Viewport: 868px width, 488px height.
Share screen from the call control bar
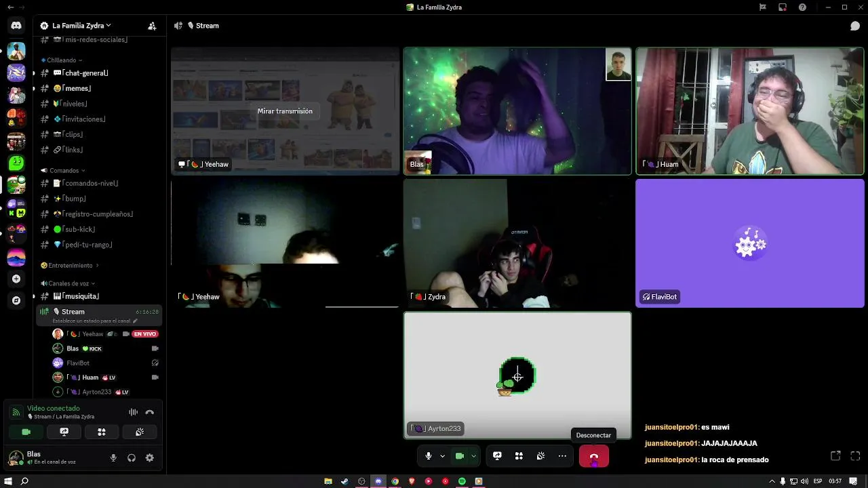pos(497,456)
